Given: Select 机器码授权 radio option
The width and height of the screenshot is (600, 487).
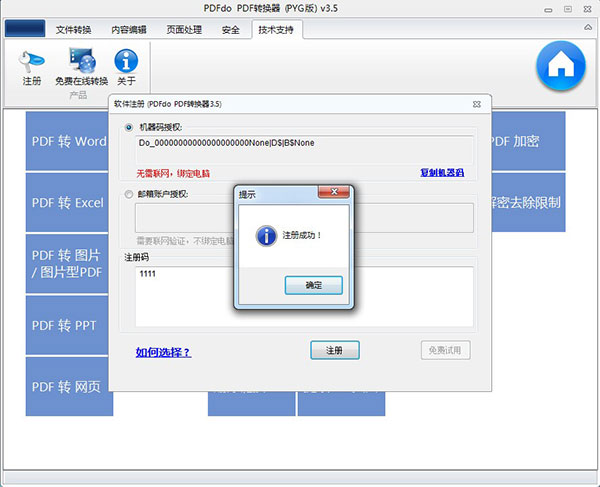Looking at the screenshot, I should [x=129, y=127].
